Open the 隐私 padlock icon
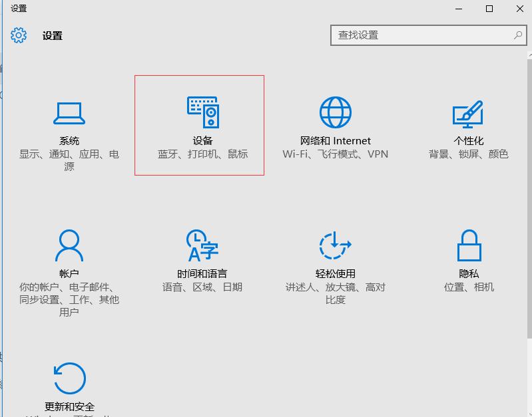This screenshot has width=532, height=417. [469, 245]
